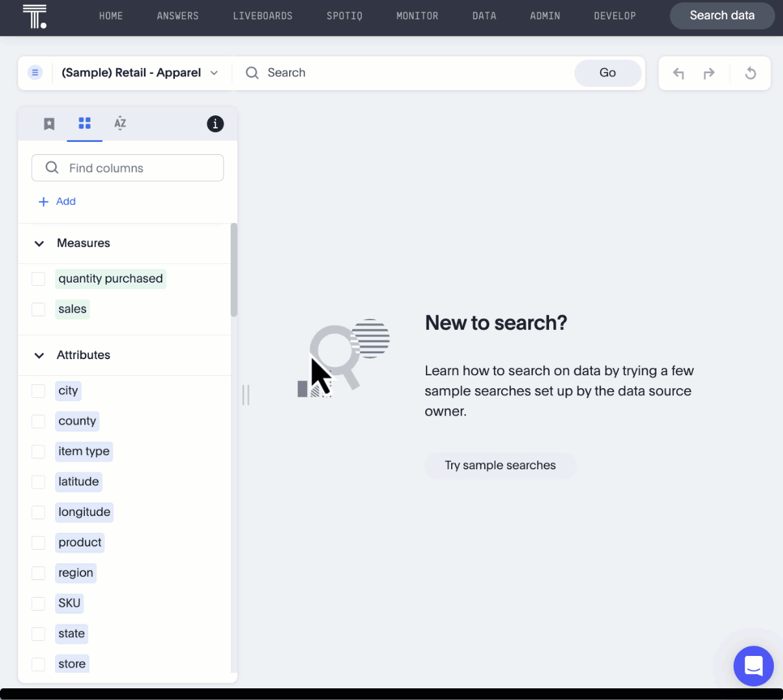
Task: Enable the item type checkbox
Action: 38,451
